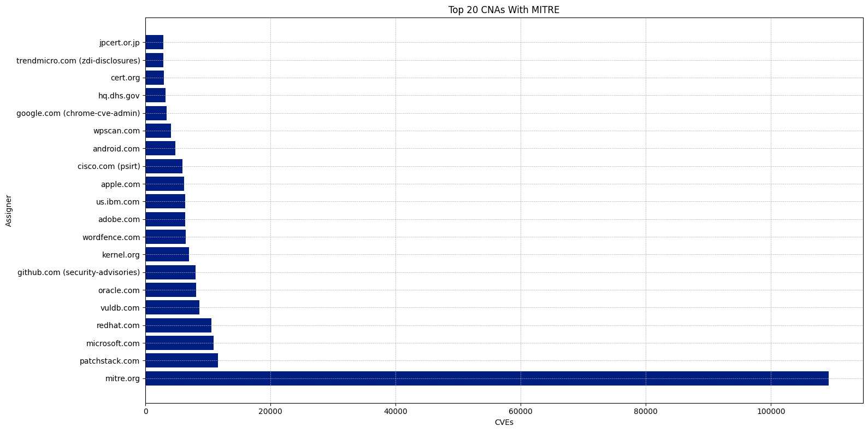The width and height of the screenshot is (868, 432).
Task: Click the x-axis tick '100000'
Action: (x=771, y=412)
